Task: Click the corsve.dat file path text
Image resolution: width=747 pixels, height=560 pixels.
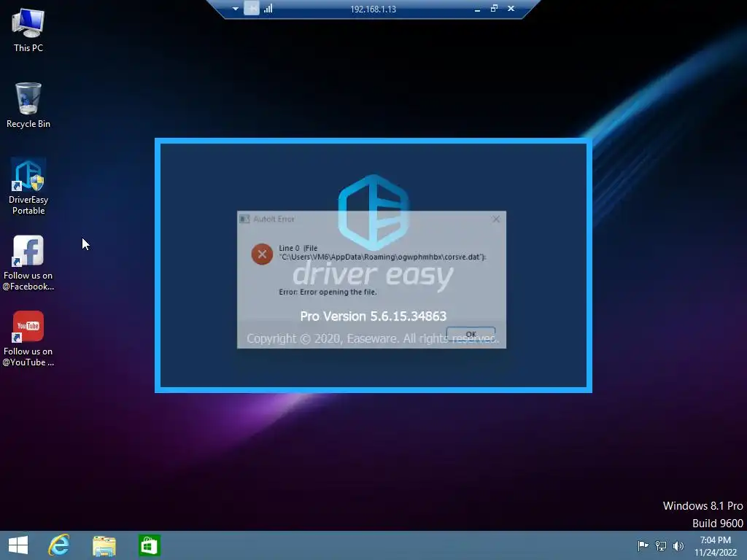Action: (x=382, y=257)
